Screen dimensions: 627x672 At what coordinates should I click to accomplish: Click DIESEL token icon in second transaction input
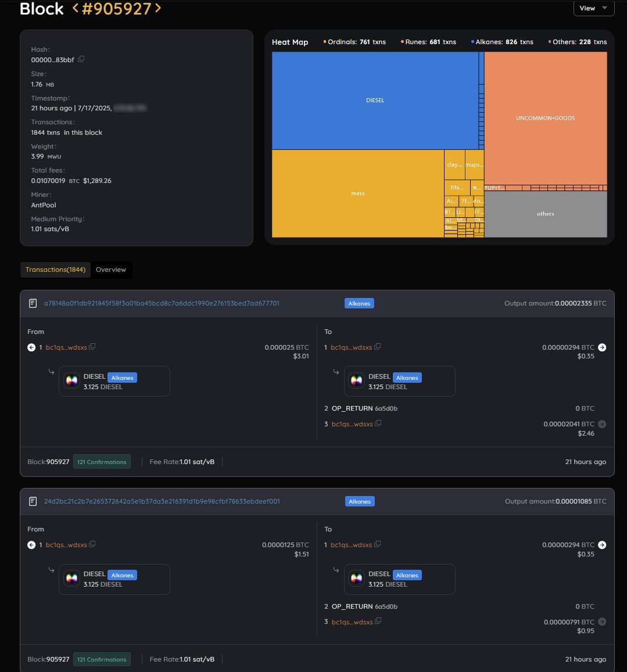(71, 578)
